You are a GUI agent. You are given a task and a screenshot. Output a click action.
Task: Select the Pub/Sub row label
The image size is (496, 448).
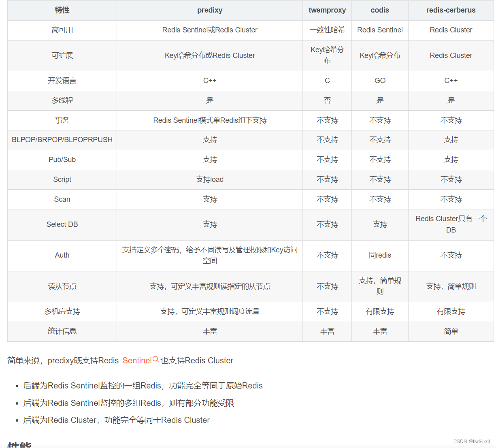pyautogui.click(x=62, y=160)
